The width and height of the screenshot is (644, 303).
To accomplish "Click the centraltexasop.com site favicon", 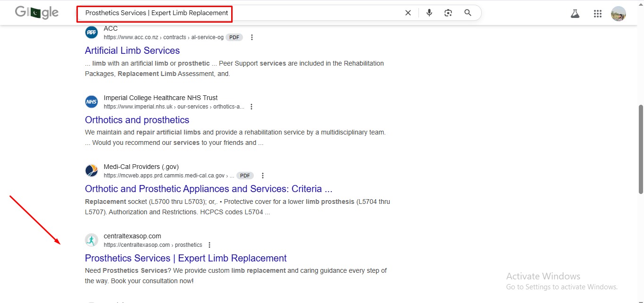I will click(x=92, y=240).
